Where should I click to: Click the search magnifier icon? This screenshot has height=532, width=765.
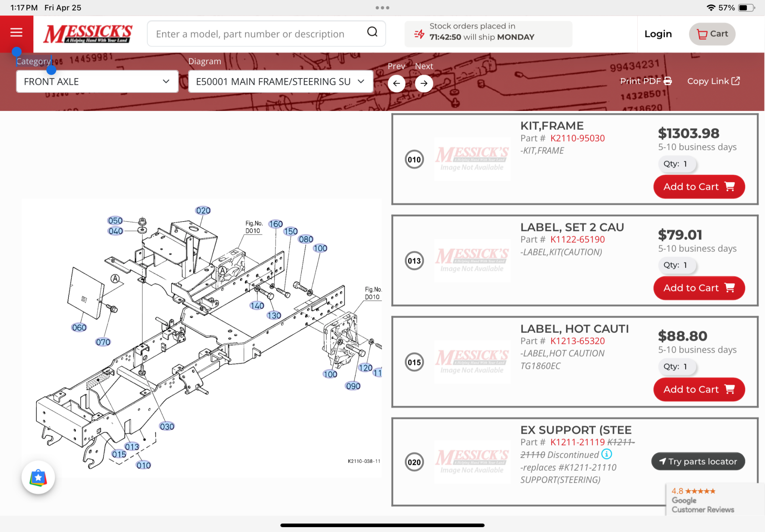(x=372, y=32)
